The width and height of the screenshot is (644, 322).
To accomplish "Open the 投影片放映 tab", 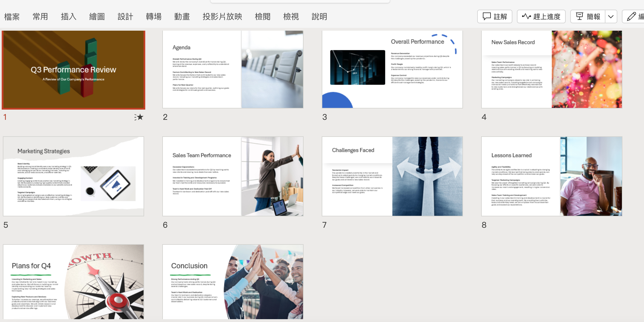I will point(222,16).
